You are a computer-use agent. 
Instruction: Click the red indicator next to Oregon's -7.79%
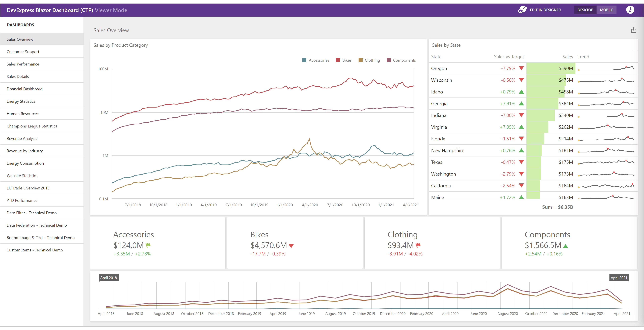click(522, 68)
